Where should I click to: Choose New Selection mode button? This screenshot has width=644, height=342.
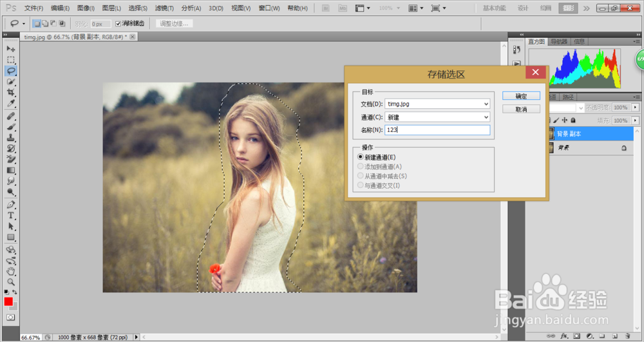pyautogui.click(x=37, y=23)
